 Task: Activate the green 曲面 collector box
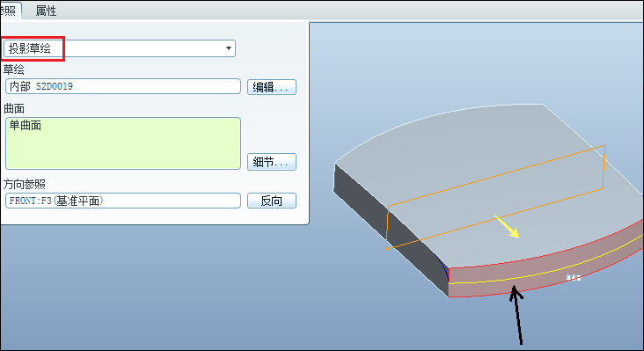click(123, 143)
